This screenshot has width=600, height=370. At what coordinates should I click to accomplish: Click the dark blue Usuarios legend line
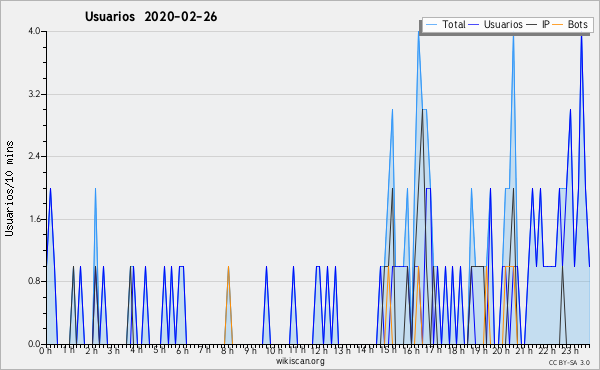(474, 25)
